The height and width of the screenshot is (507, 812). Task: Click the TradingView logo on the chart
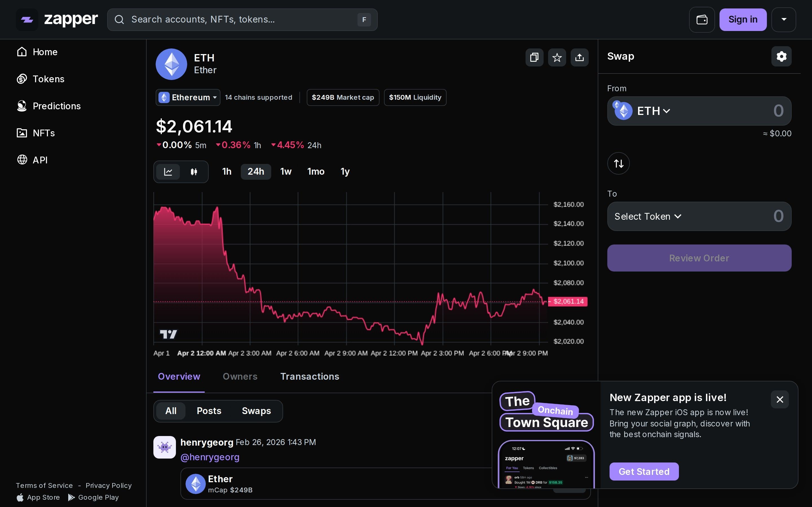pos(168,334)
